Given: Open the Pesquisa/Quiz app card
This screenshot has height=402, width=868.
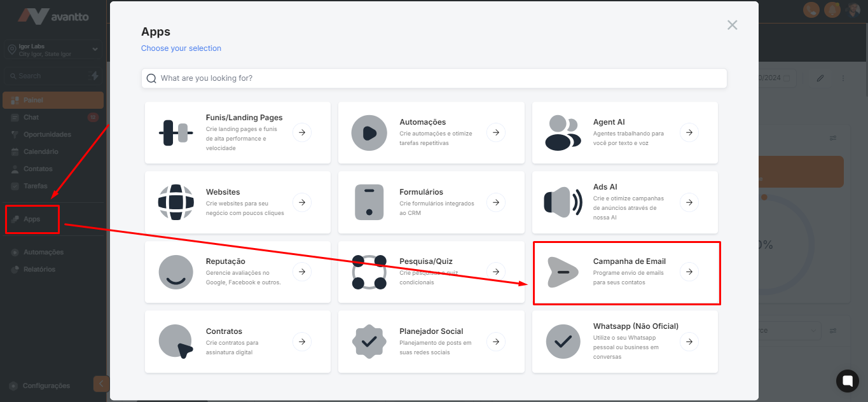Looking at the screenshot, I should point(431,272).
